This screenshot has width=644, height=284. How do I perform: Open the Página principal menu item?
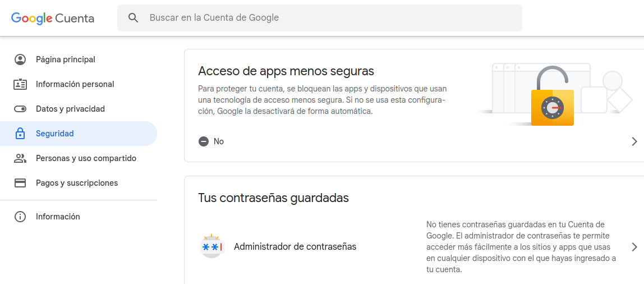click(66, 59)
